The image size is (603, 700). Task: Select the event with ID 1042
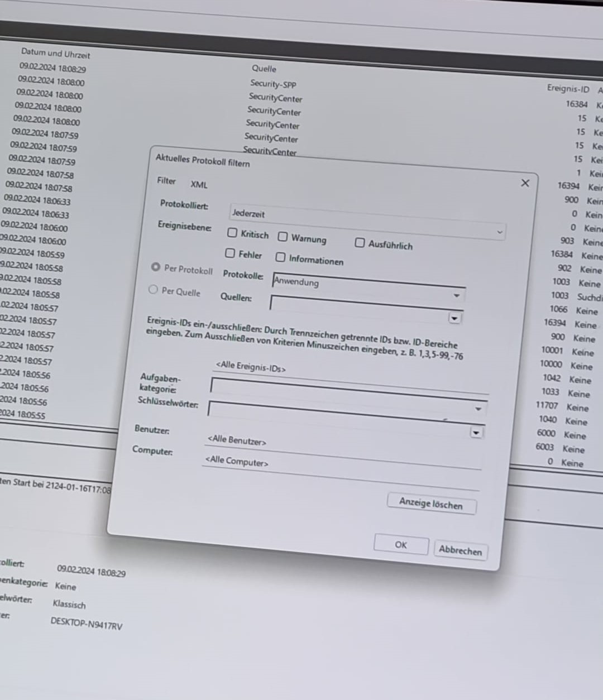pyautogui.click(x=551, y=378)
